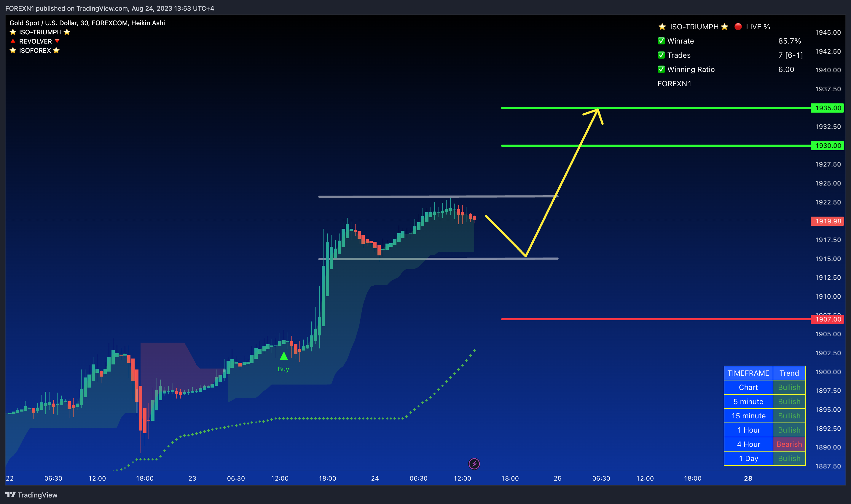Click the green Buy signal triangle
The height and width of the screenshot is (504, 851).
coord(284,356)
